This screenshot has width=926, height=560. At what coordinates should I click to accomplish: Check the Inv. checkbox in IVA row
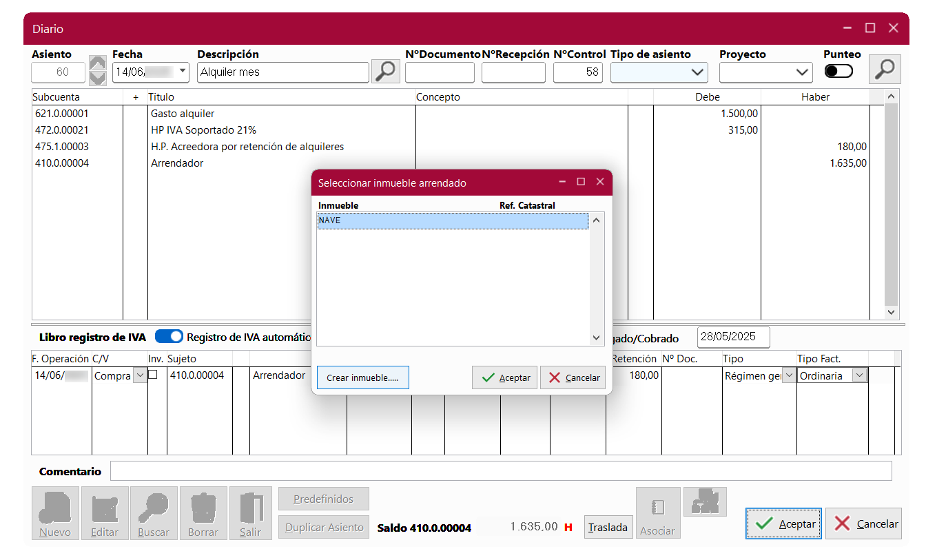click(x=153, y=375)
